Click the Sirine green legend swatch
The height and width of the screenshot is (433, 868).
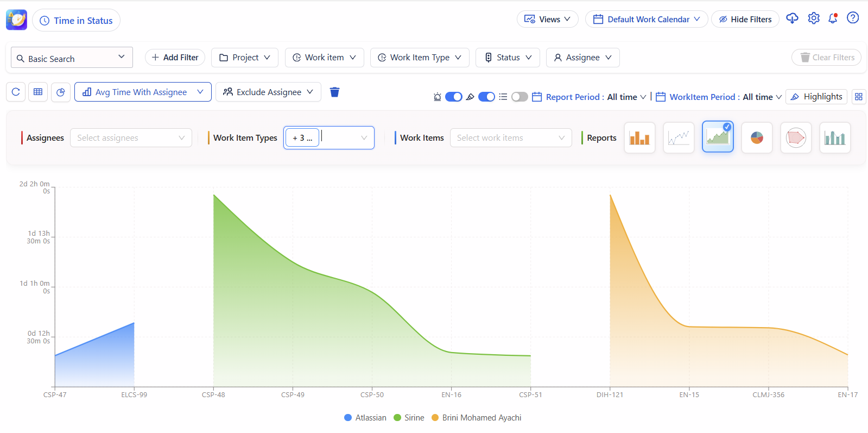[x=397, y=418]
